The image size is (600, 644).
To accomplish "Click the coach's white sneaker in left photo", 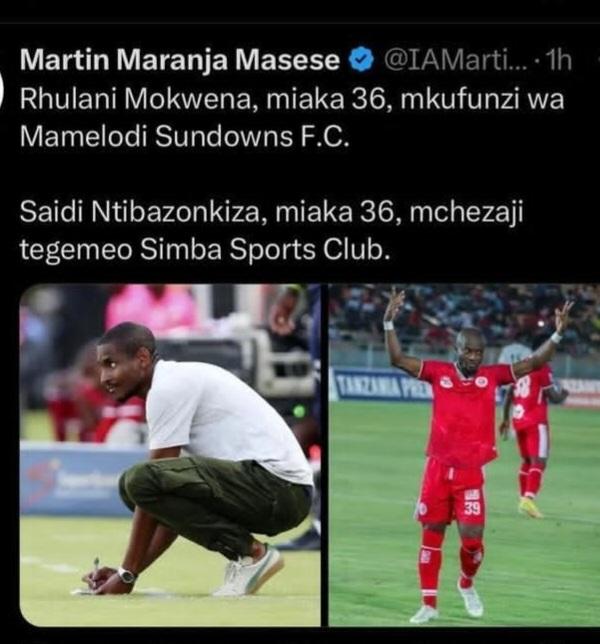I will [250, 571].
